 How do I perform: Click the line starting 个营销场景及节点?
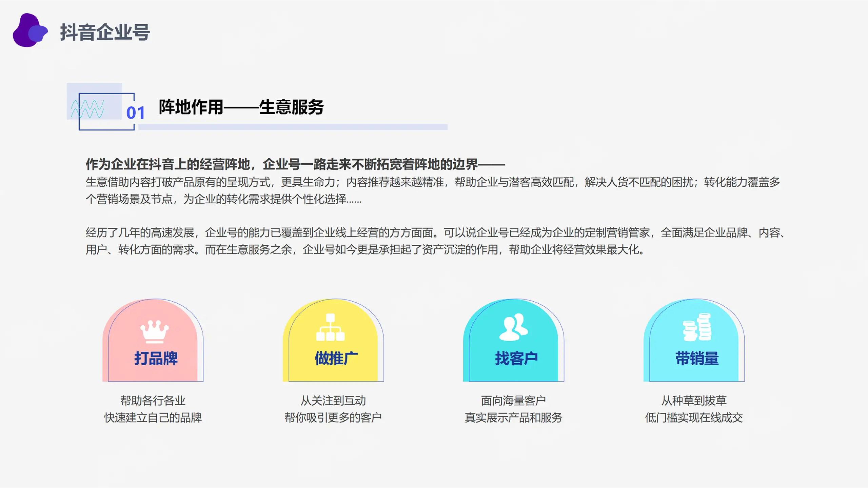coord(223,199)
